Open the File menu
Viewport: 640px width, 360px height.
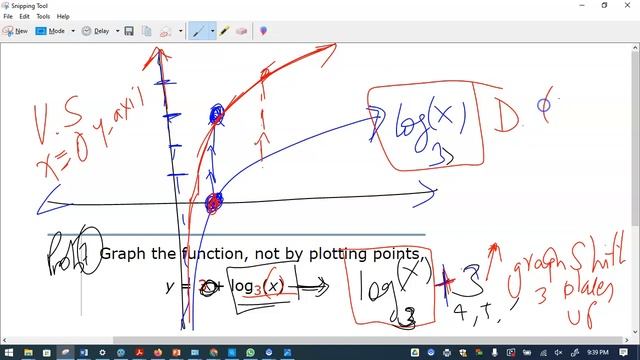tap(8, 16)
